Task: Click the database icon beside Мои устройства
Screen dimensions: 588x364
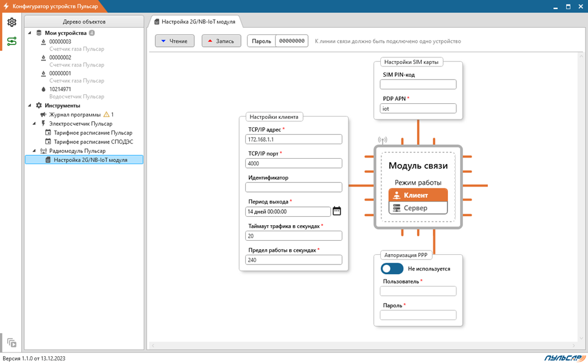Action: 39,33
